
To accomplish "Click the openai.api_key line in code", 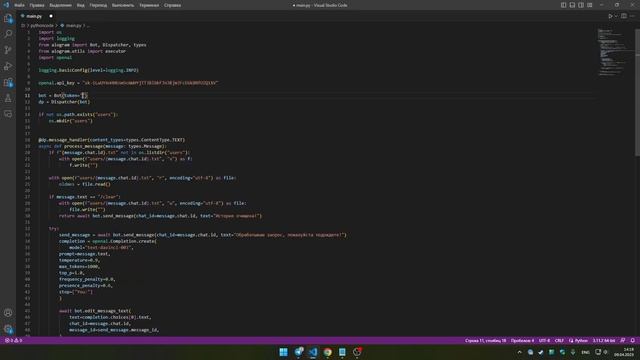I will 128,83.
